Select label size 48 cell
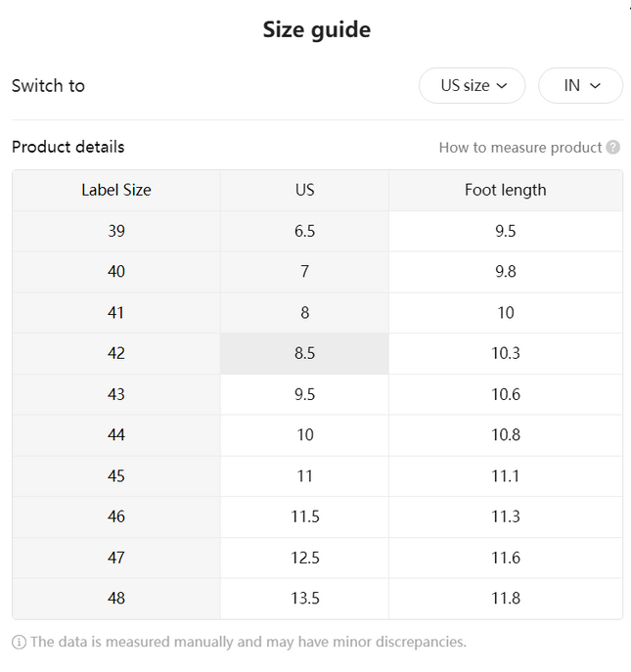The height and width of the screenshot is (672, 631). point(116,599)
